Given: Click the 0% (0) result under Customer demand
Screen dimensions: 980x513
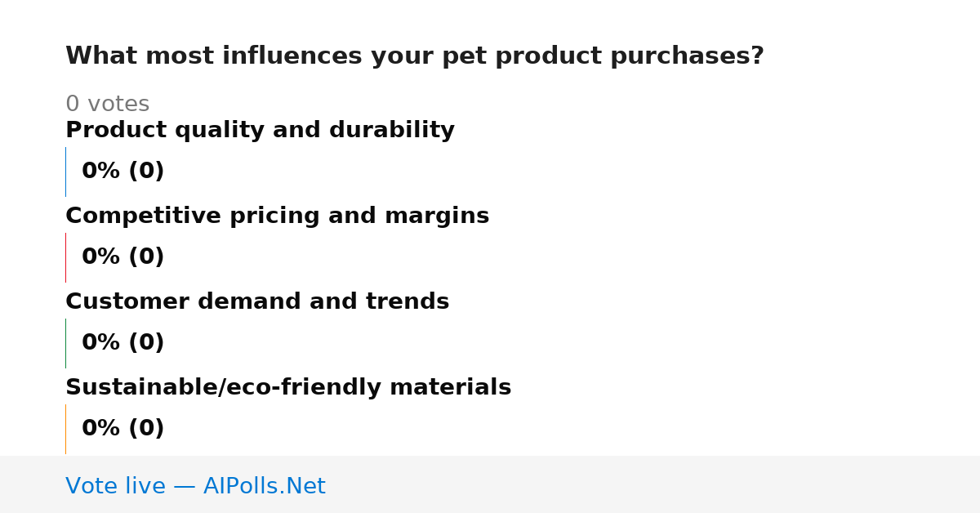Looking at the screenshot, I should 123,343.
